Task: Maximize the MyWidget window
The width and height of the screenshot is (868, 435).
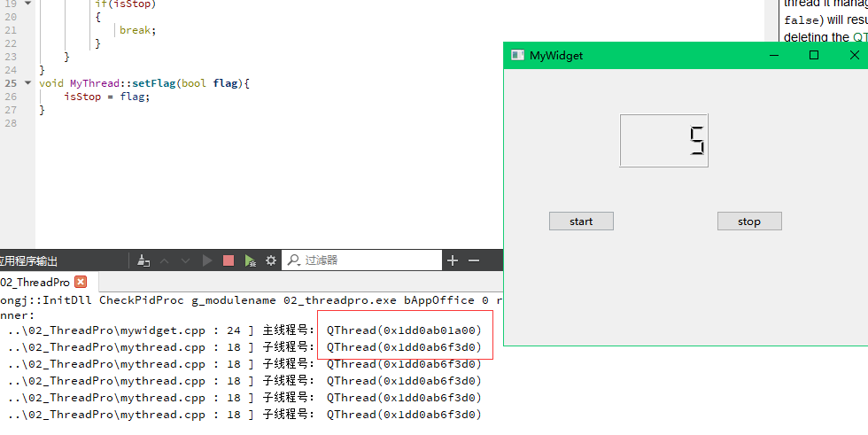Action: tap(814, 55)
